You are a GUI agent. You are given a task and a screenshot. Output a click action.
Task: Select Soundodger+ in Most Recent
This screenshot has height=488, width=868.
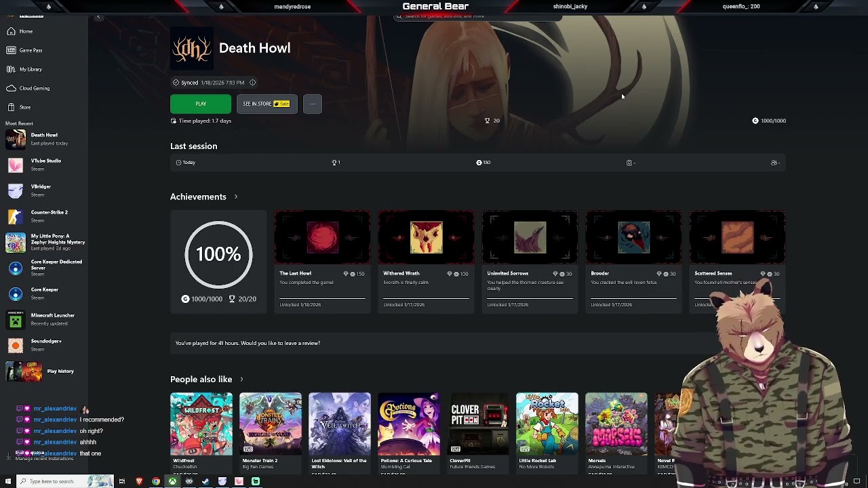pyautogui.click(x=45, y=345)
